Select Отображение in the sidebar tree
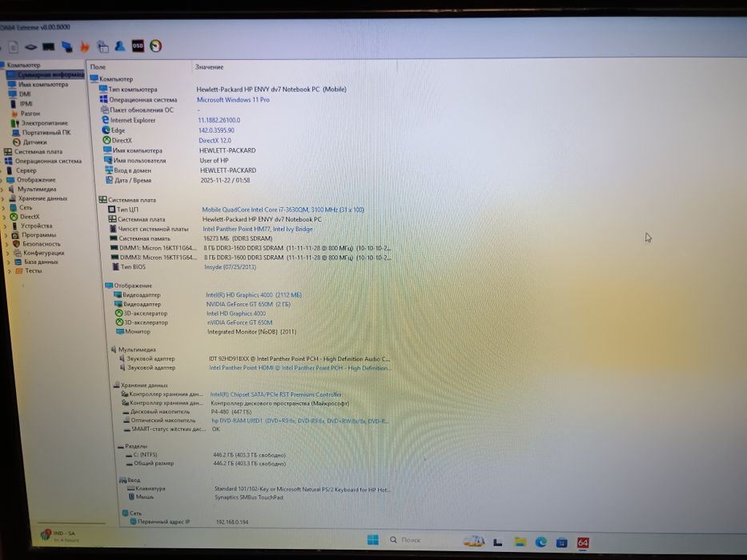Image resolution: width=747 pixels, height=560 pixels. coord(31,180)
